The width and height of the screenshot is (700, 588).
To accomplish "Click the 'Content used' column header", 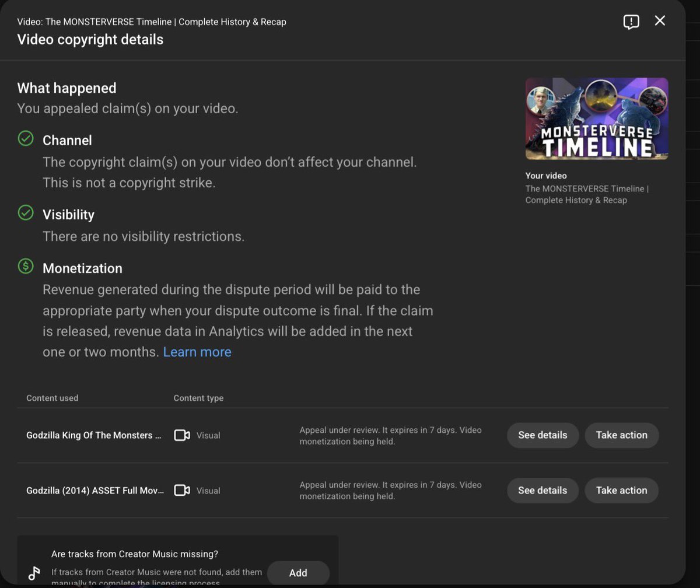I will (x=52, y=398).
